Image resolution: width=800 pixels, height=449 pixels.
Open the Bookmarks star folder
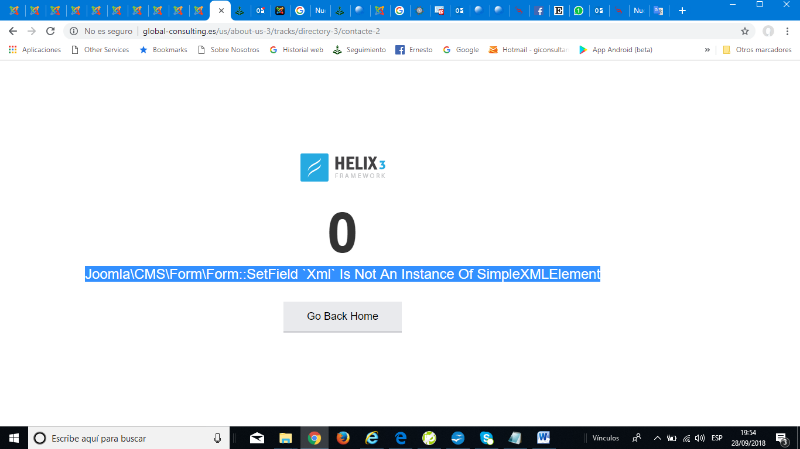pos(163,49)
